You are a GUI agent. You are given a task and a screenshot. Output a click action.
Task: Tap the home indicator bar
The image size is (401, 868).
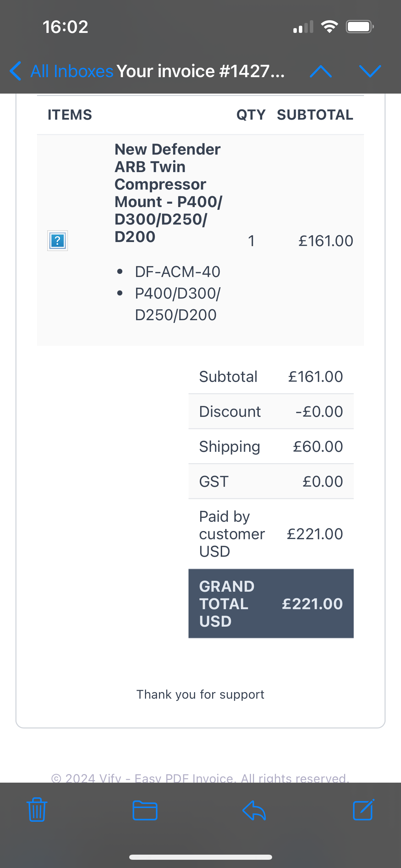(x=200, y=857)
